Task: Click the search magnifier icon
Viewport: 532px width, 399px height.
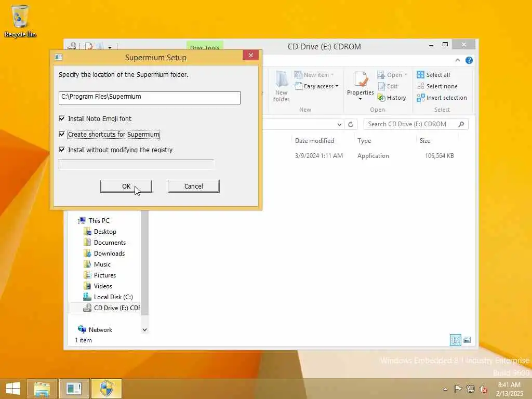Action: pos(461,124)
